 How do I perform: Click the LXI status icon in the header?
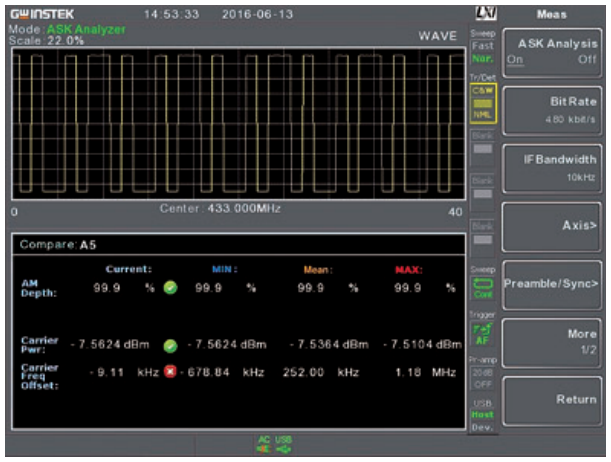486,13
